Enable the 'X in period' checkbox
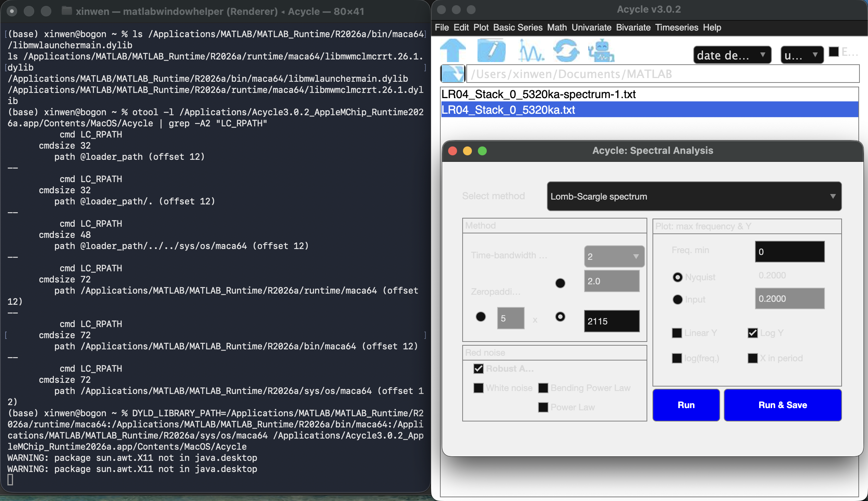This screenshot has width=868, height=501. click(x=753, y=358)
